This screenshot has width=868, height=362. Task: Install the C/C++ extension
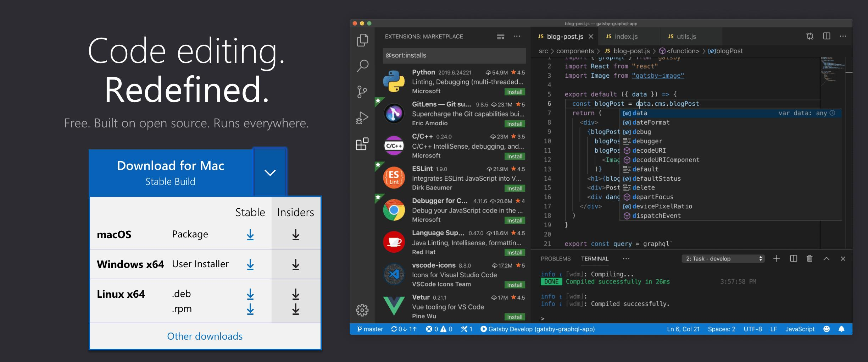tap(514, 157)
